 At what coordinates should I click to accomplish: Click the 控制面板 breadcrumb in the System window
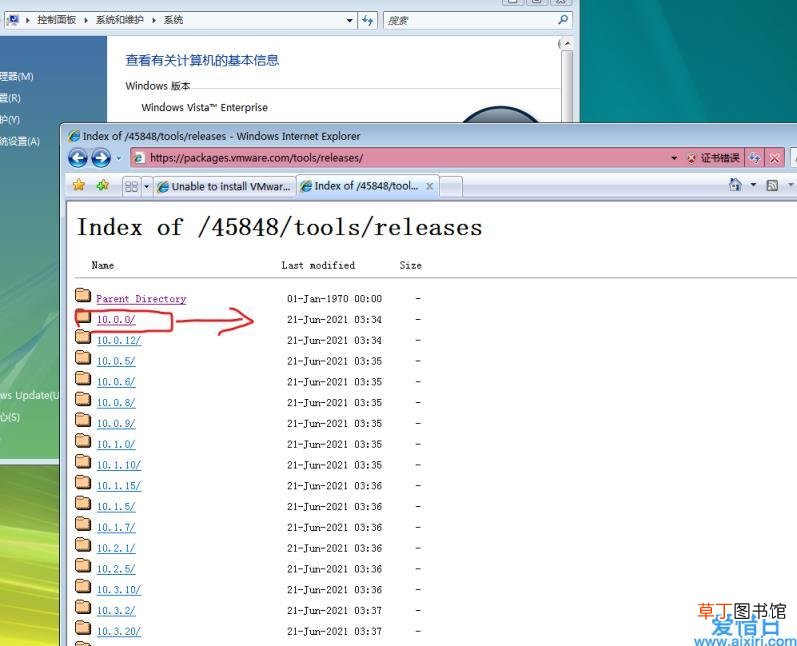[56, 20]
